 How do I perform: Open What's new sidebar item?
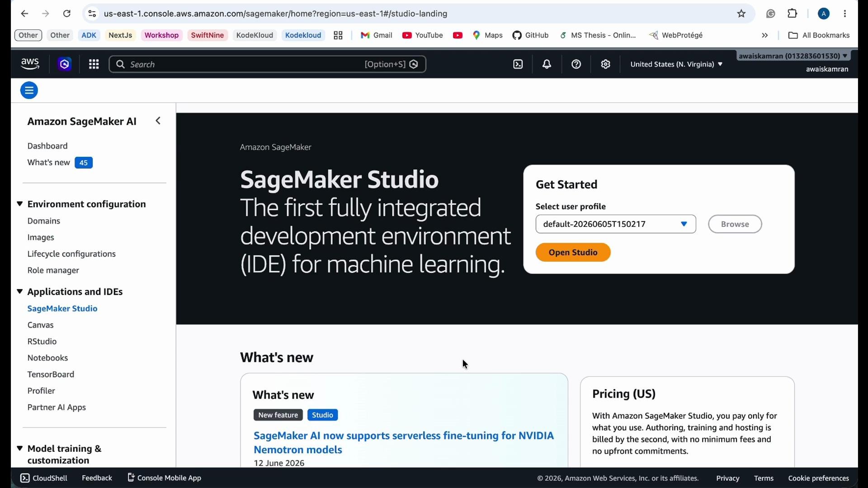tap(48, 163)
